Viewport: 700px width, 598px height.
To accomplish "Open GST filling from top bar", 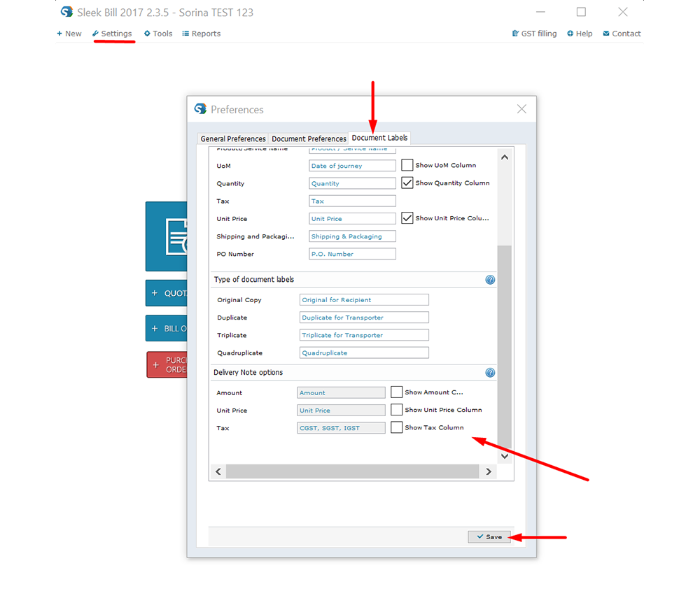I will point(535,34).
